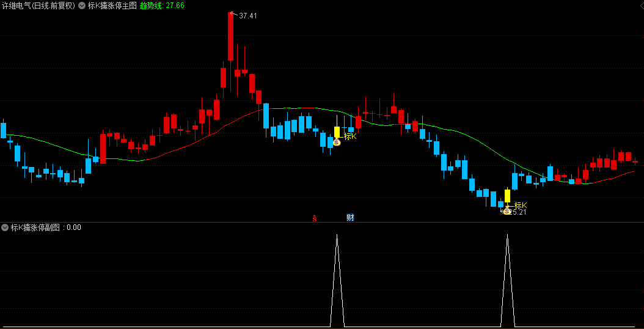Click the 标K擒涨停主图 indicator name
Screen dimensions: 644x329
112,6
